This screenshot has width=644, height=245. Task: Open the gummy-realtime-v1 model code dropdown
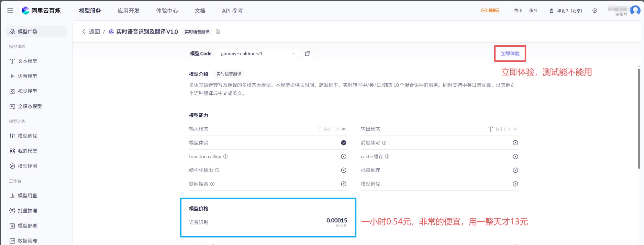pyautogui.click(x=258, y=54)
